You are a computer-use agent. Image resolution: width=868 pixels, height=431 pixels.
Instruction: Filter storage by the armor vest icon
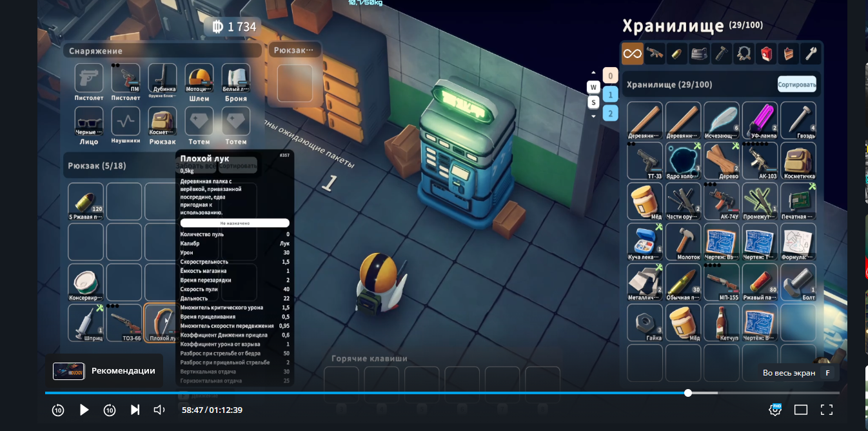[x=699, y=54]
